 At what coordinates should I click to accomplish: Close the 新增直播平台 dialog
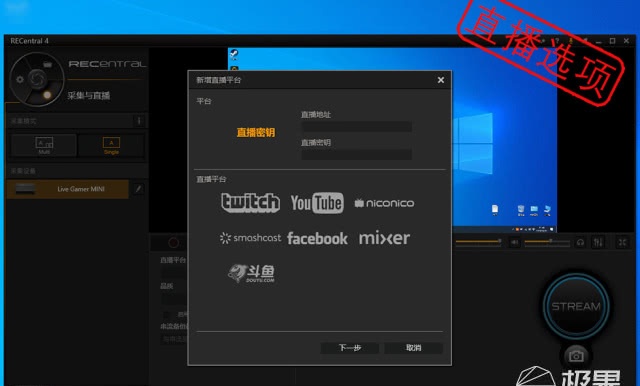click(441, 80)
